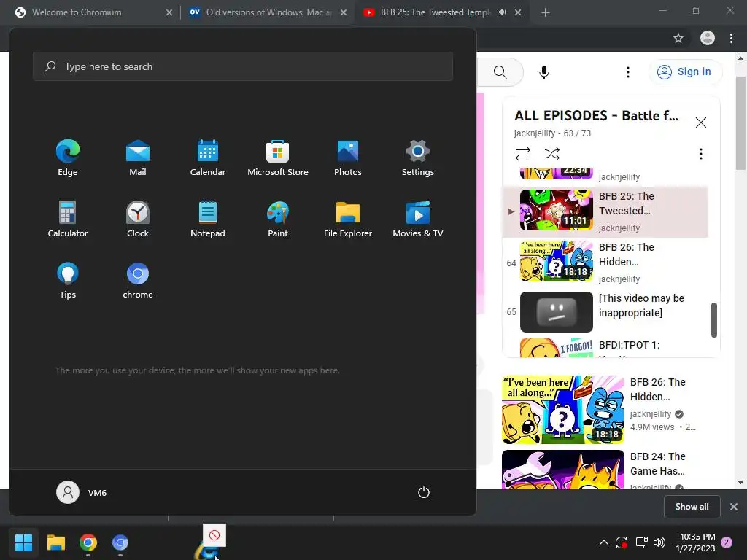747x560 pixels.
Task: Open the Tips app
Action: (68, 281)
